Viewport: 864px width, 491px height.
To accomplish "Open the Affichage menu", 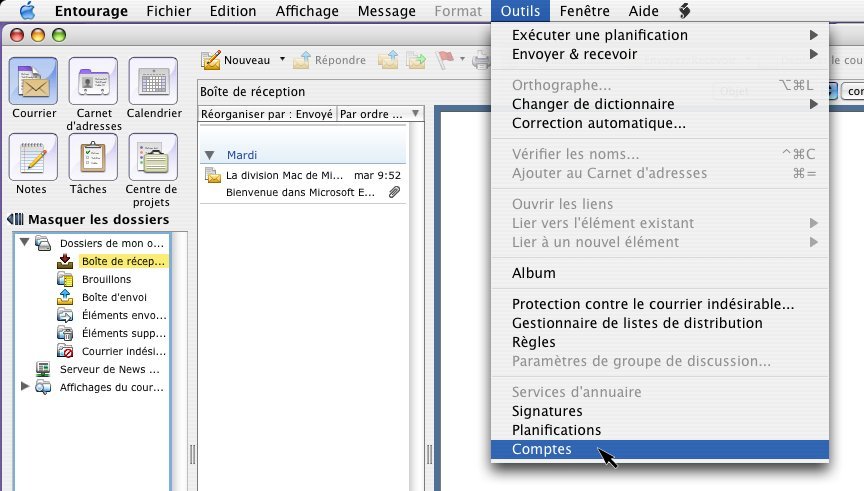I will click(307, 11).
